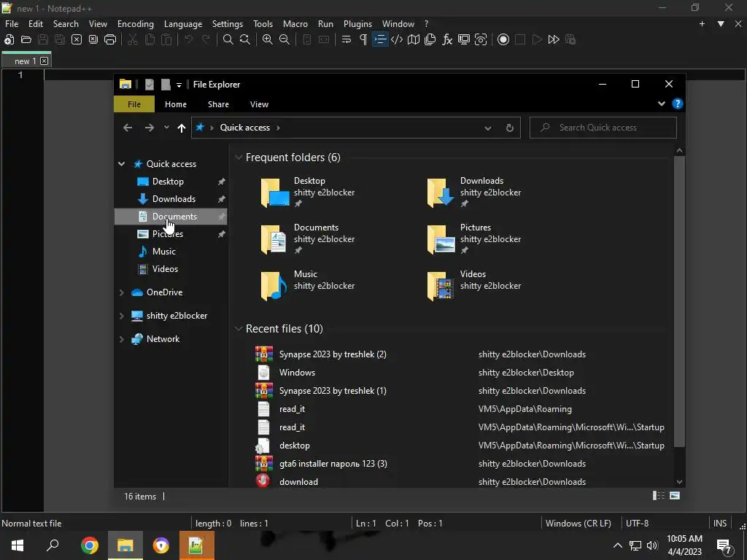The height and width of the screenshot is (560, 747).
Task: Expand the File Explorer ribbon chevron
Action: click(661, 104)
